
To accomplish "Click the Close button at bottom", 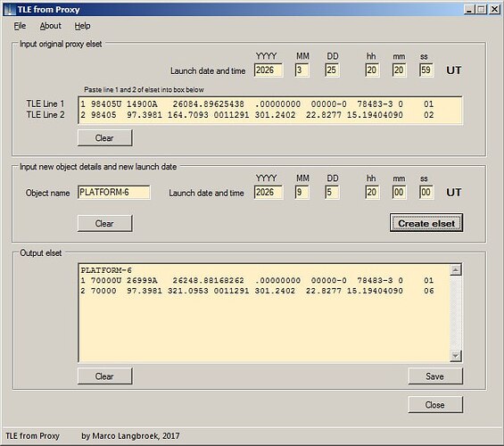I will click(435, 405).
